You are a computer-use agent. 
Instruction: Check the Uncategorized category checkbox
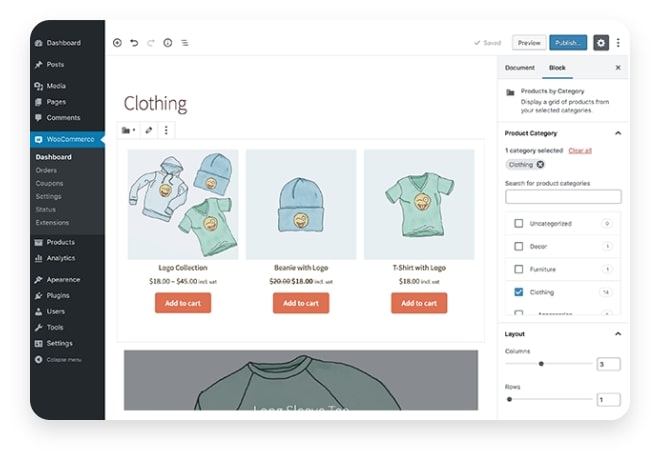pyautogui.click(x=518, y=223)
